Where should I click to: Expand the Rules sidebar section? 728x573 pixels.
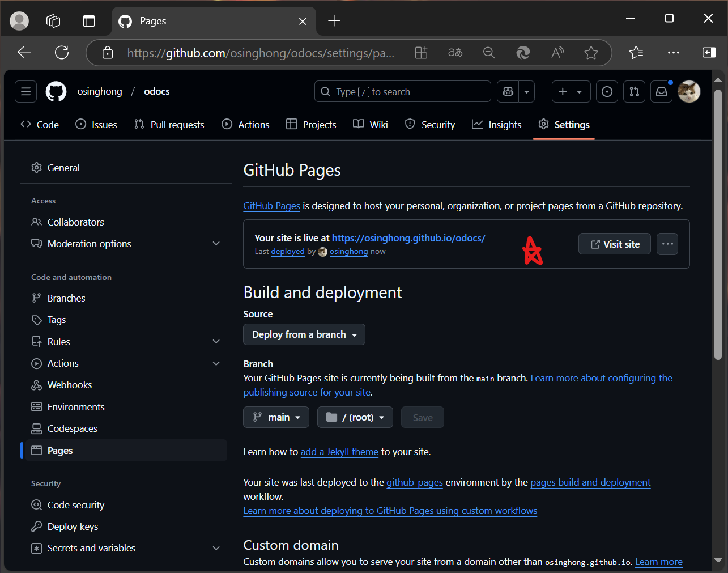pos(216,342)
